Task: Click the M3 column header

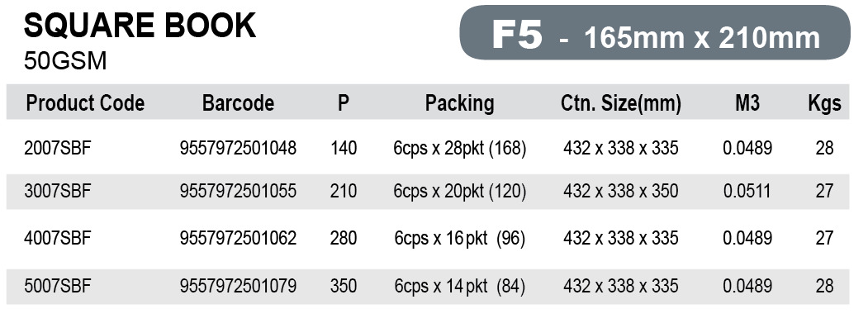Action: (747, 103)
